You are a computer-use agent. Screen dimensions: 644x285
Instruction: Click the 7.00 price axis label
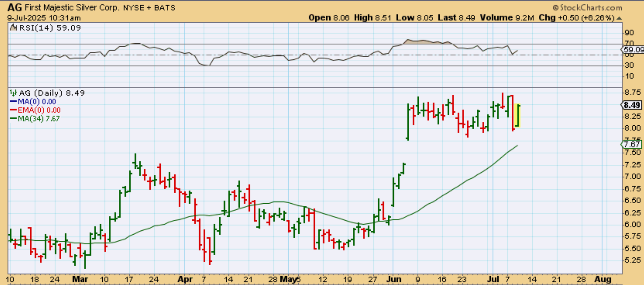pos(632,176)
